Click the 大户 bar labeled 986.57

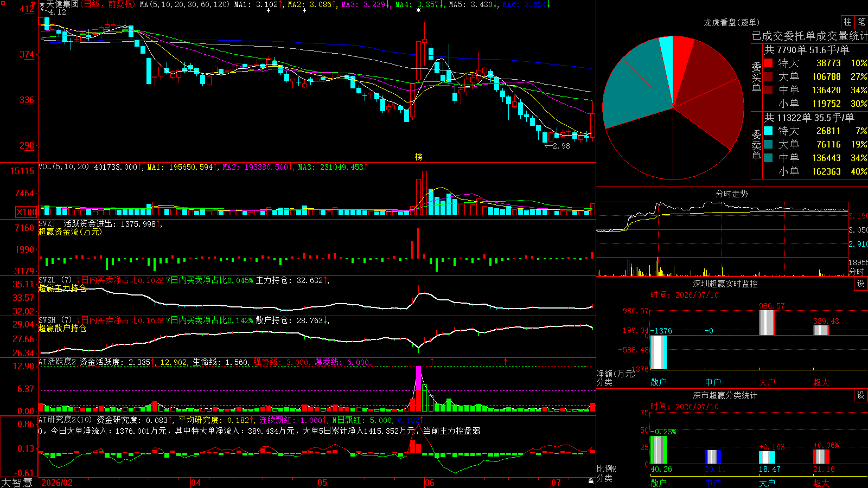pyautogui.click(x=767, y=323)
